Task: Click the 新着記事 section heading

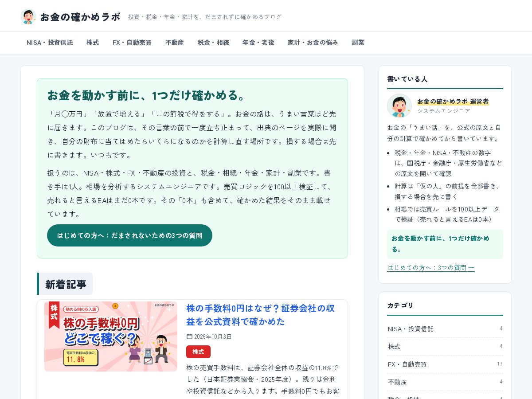Action: pyautogui.click(x=66, y=284)
